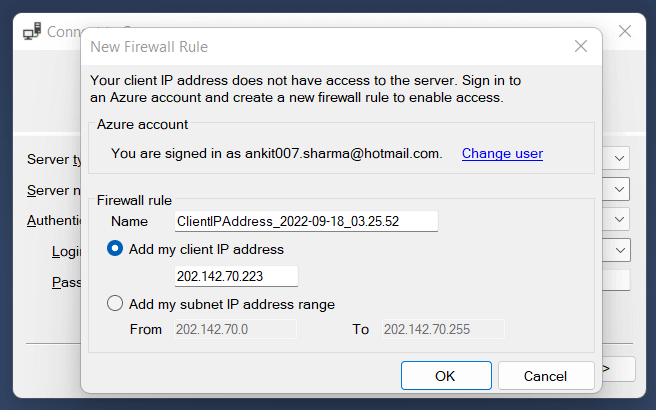Click the subnet From address field

click(235, 329)
